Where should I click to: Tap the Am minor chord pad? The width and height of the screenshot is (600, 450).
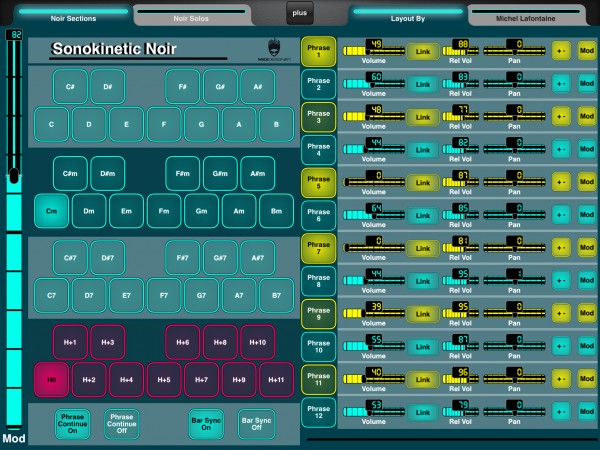coord(239,211)
